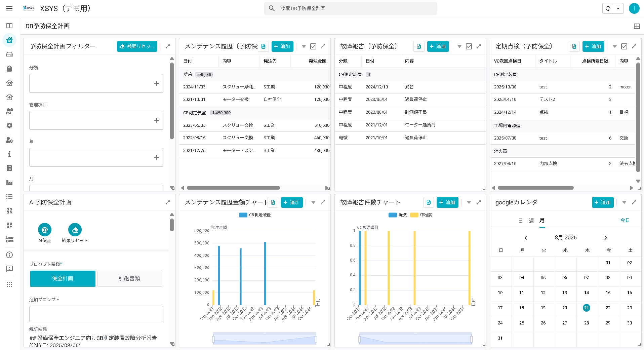Image resolution: width=644 pixels, height=350 pixels.
Task: Click the 検索リセット button
Action: (x=137, y=46)
